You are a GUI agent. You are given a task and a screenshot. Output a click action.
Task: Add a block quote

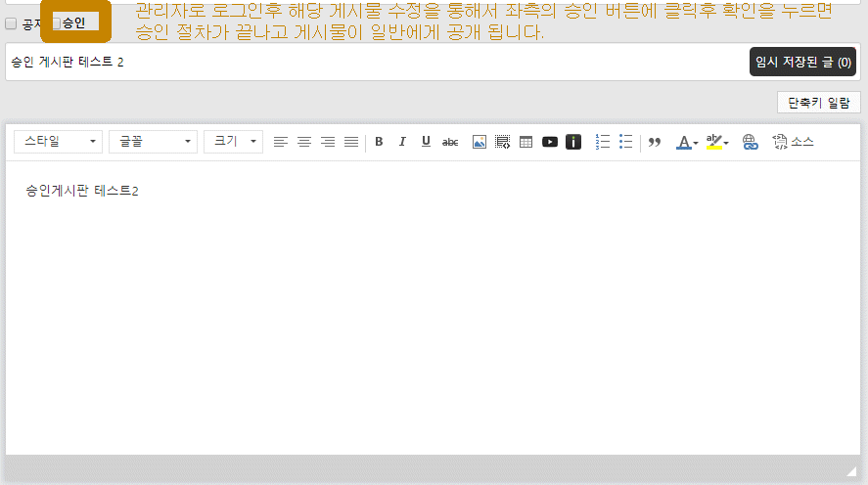[655, 142]
